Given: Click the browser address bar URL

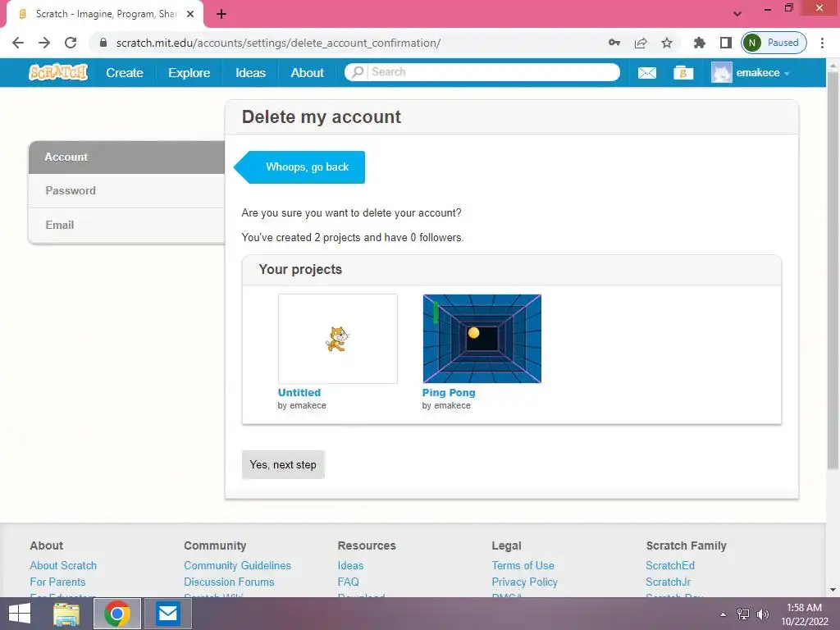Looking at the screenshot, I should point(278,43).
